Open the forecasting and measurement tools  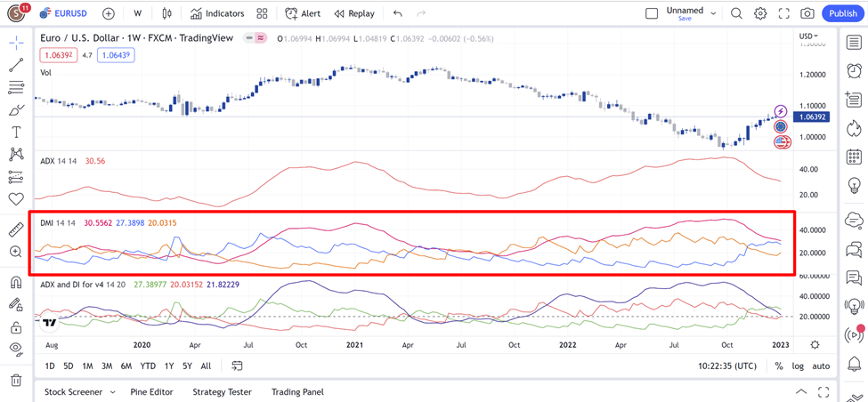(x=16, y=177)
